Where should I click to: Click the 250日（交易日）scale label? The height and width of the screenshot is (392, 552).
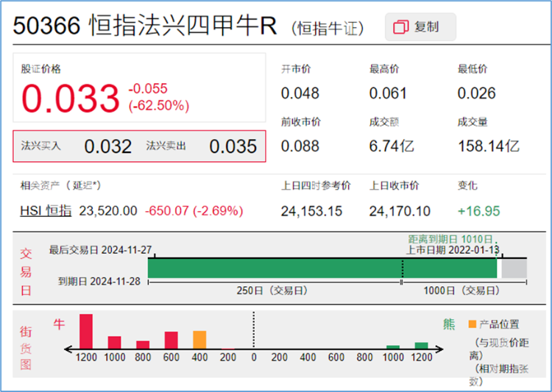pyautogui.click(x=272, y=291)
